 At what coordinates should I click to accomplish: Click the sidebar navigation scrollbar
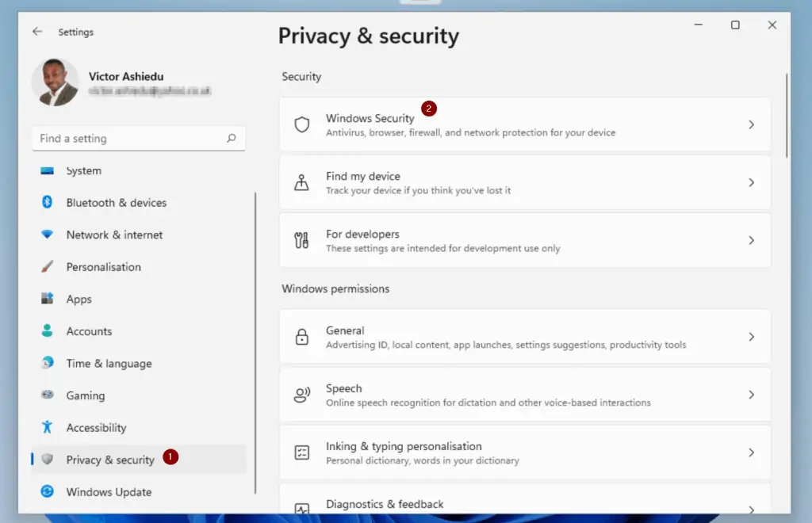(x=255, y=343)
